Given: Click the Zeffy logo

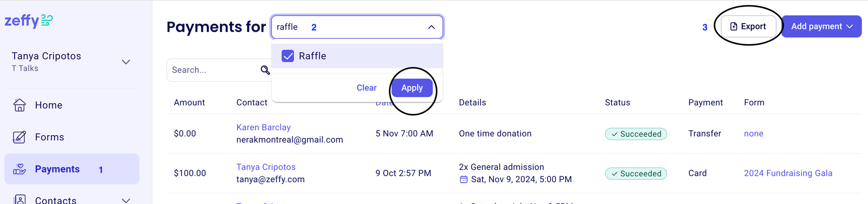Looking at the screenshot, I should click(x=29, y=20).
